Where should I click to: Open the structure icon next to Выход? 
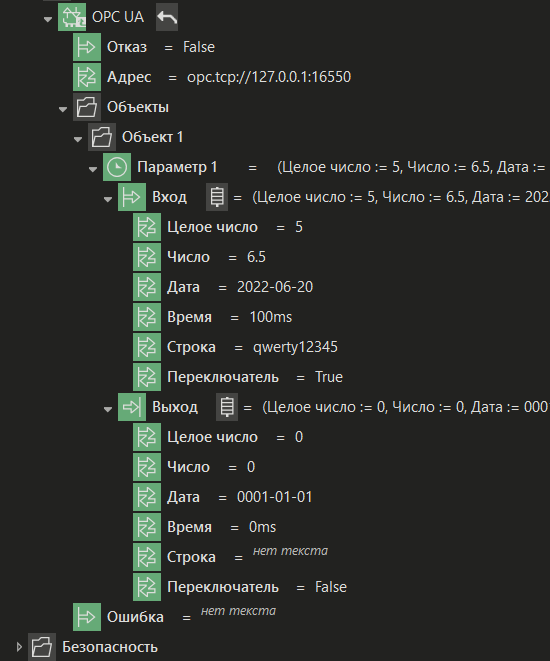(227, 407)
